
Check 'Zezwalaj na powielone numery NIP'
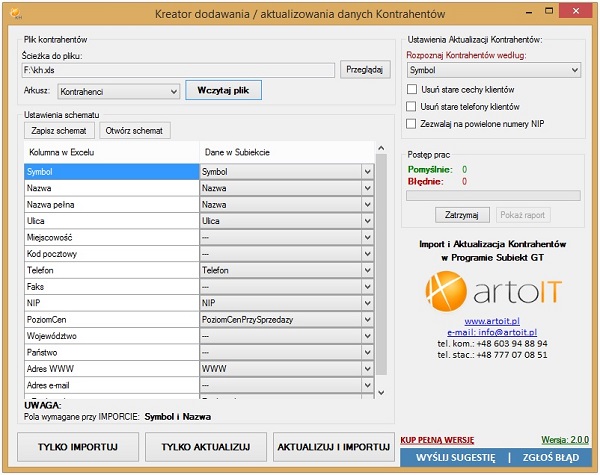[412, 123]
